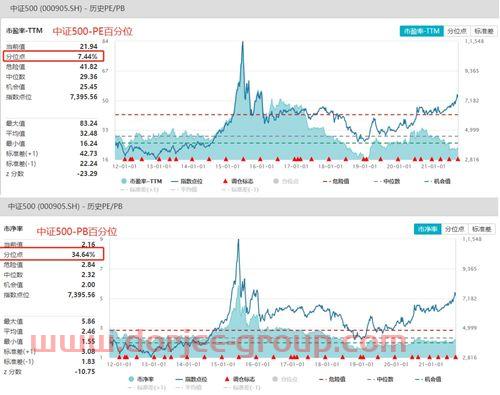Click PE danger value 41.82
Screen dimensions: 500x395
click(x=89, y=67)
